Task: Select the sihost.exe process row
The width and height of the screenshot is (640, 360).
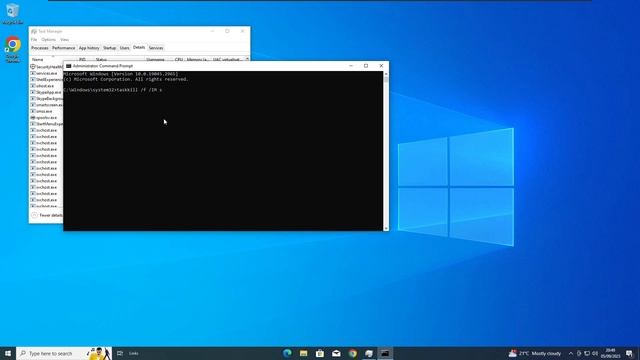Action: pyautogui.click(x=47, y=86)
